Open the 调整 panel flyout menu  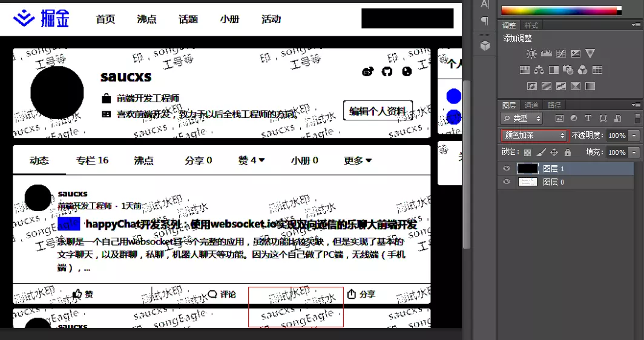636,25
